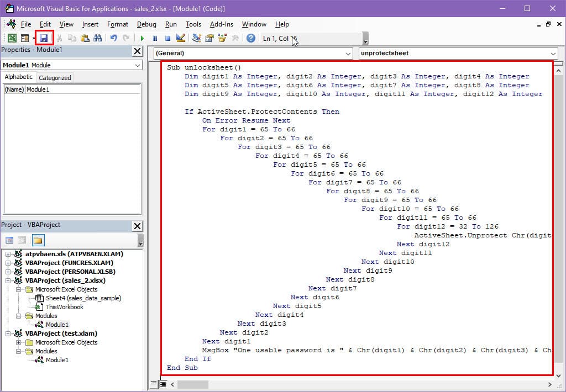Click the Reset (stop) toolbar icon
566x392 pixels.
[x=167, y=38]
